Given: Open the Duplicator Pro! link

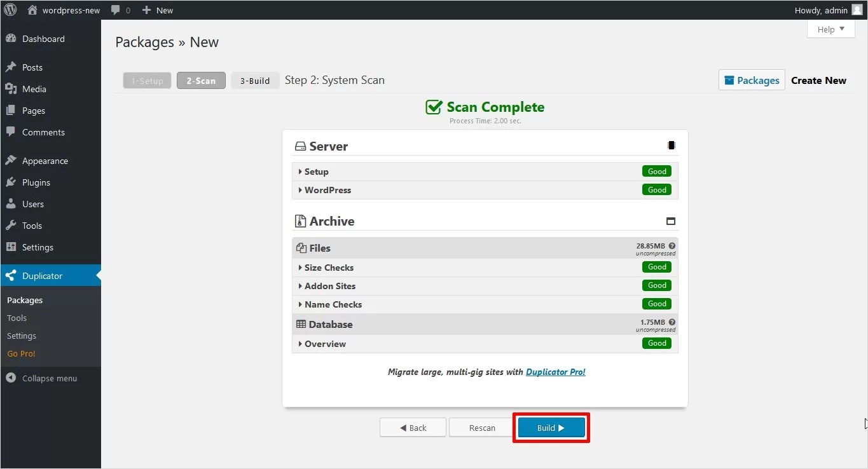Looking at the screenshot, I should pos(555,372).
